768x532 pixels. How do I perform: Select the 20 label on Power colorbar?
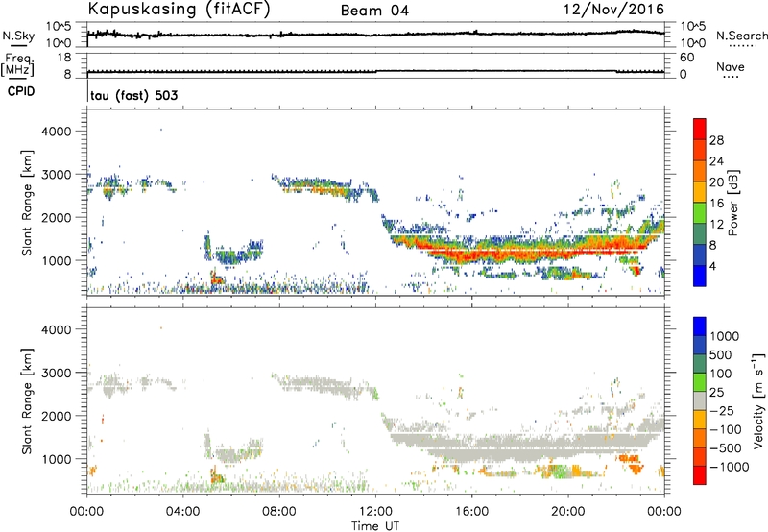[716, 182]
